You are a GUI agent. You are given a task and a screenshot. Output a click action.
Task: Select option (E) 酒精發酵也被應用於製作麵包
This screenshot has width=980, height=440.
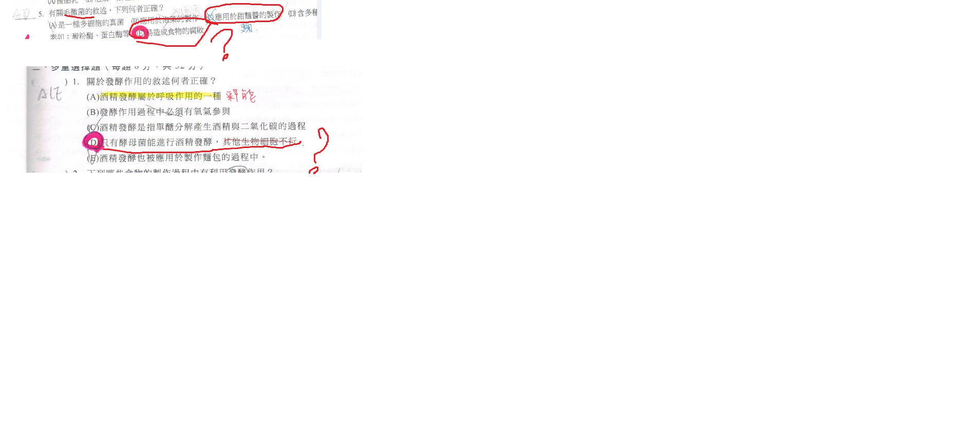176,157
